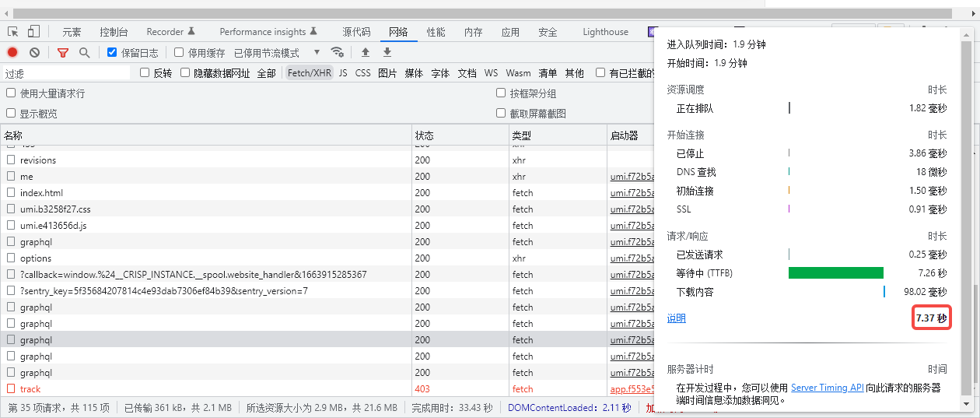The width and height of the screenshot is (980, 418).
Task: Open the network search magnifier
Action: (x=84, y=53)
